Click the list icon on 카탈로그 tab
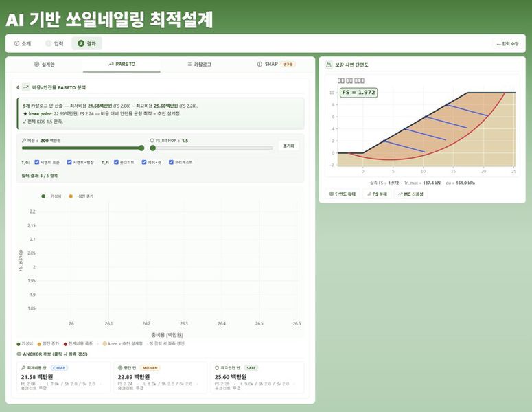532x412 pixels. (x=189, y=64)
